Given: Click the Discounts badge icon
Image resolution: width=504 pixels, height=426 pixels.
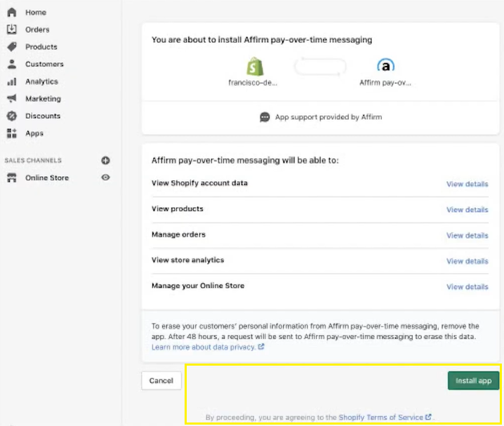Looking at the screenshot, I should (x=11, y=116).
